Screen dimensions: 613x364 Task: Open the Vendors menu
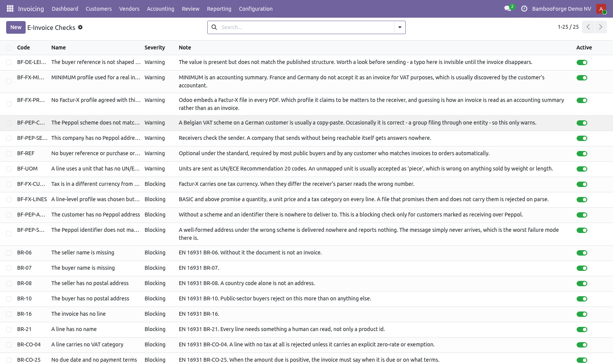[129, 9]
